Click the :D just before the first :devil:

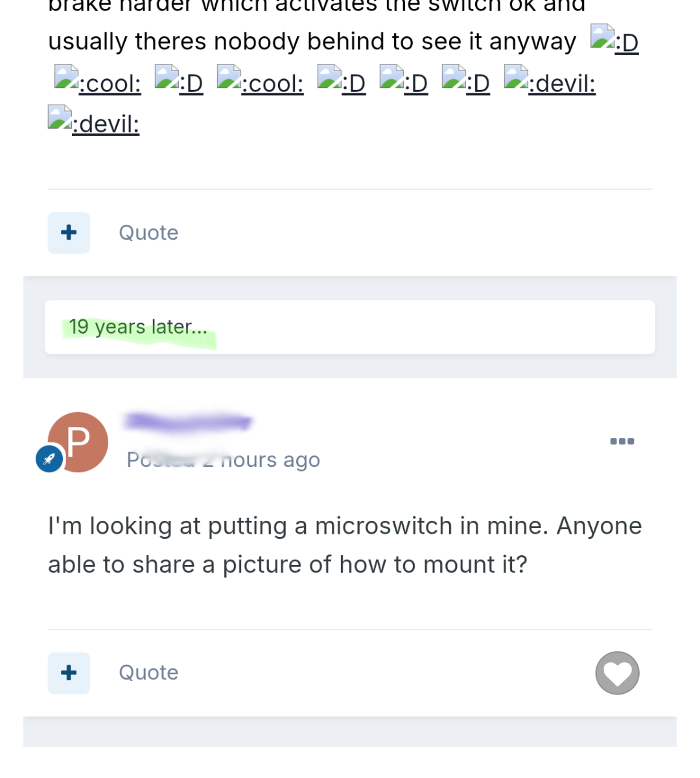(465, 82)
